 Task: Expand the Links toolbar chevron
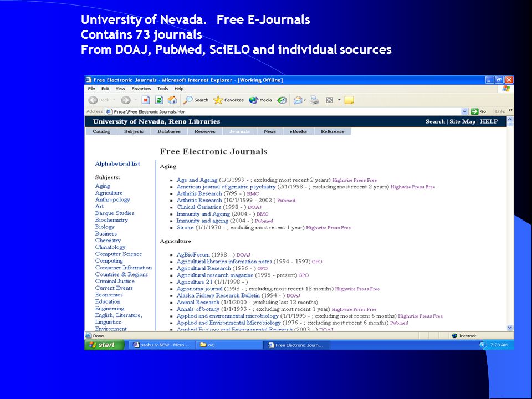tap(510, 111)
